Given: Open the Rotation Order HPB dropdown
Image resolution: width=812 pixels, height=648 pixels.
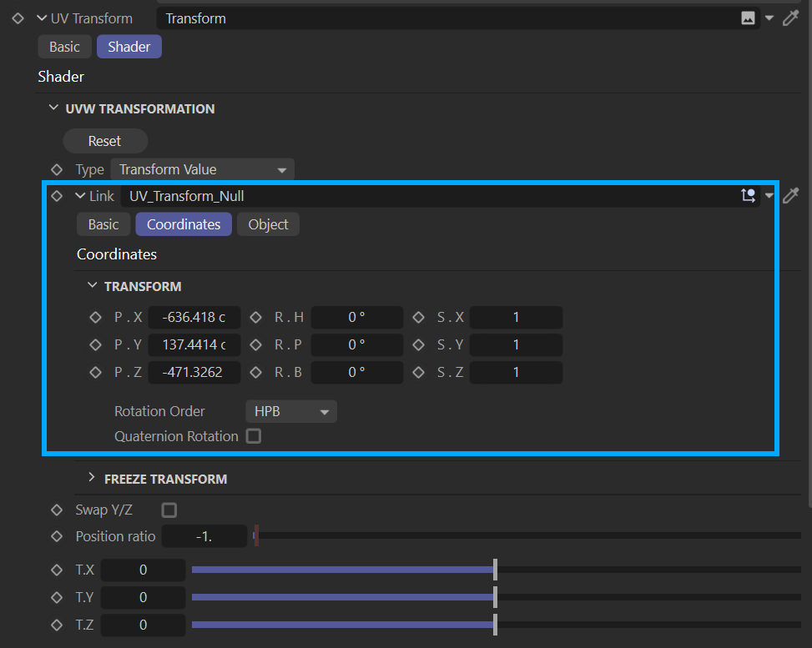Looking at the screenshot, I should pos(291,411).
